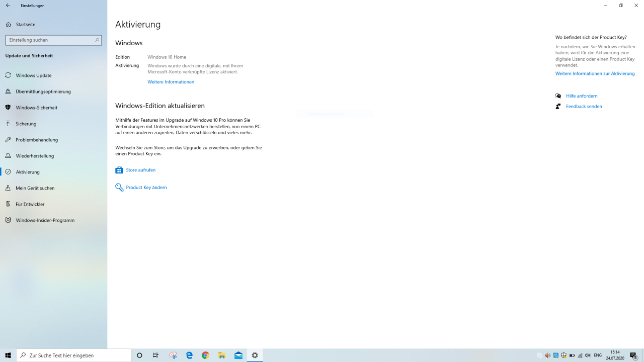Open Wi-Fi network tray icon
The image size is (644, 362).
580,355
